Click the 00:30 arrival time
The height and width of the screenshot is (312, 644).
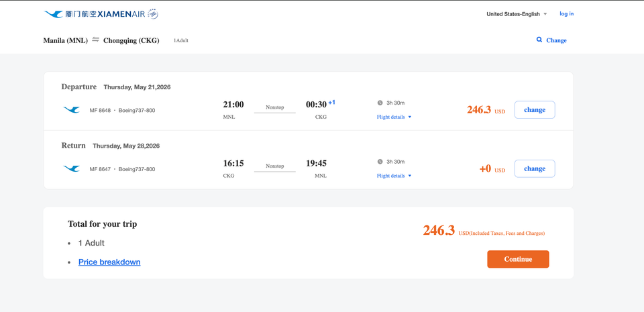pyautogui.click(x=316, y=105)
